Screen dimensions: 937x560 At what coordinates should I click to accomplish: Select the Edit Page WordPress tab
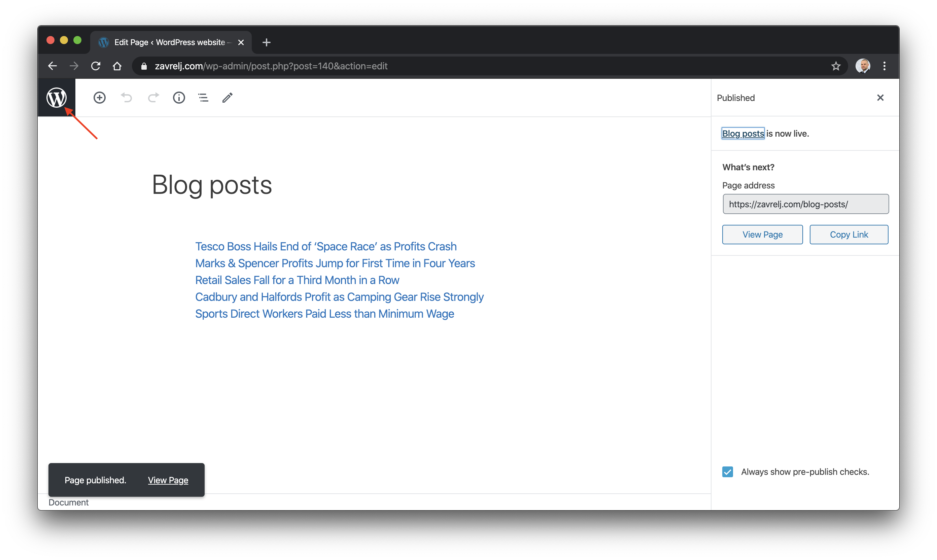coord(171,42)
